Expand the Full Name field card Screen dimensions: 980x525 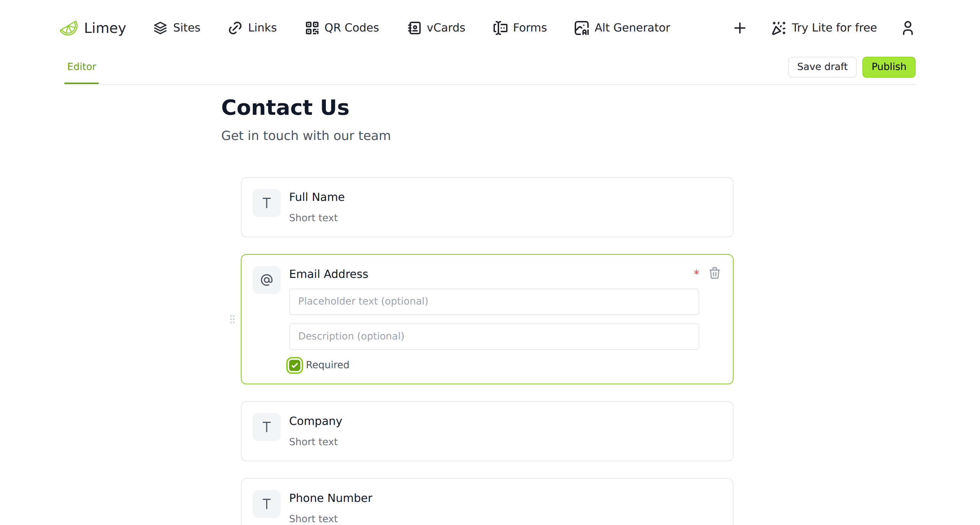click(487, 207)
